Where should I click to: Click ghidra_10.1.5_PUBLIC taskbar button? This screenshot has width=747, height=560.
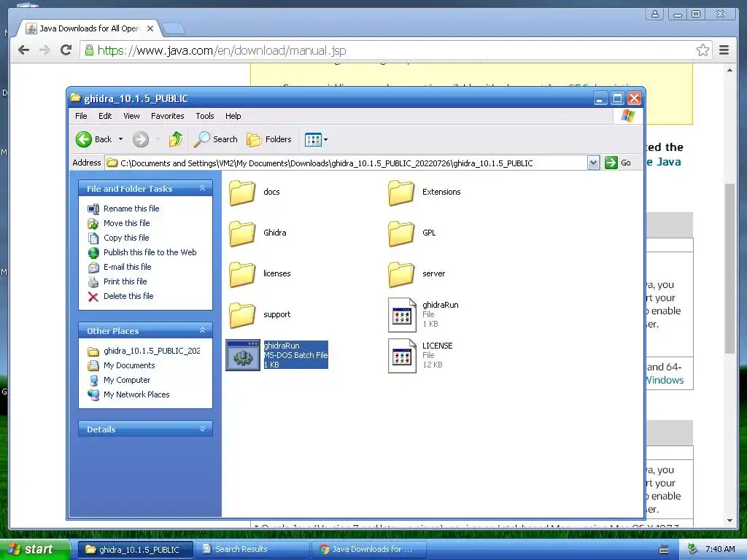(135, 549)
